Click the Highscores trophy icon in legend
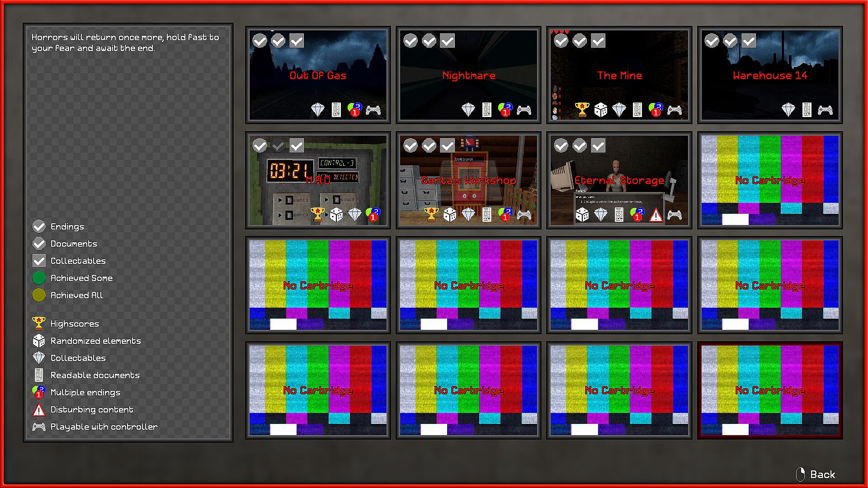Image resolution: width=868 pixels, height=488 pixels. [x=39, y=324]
